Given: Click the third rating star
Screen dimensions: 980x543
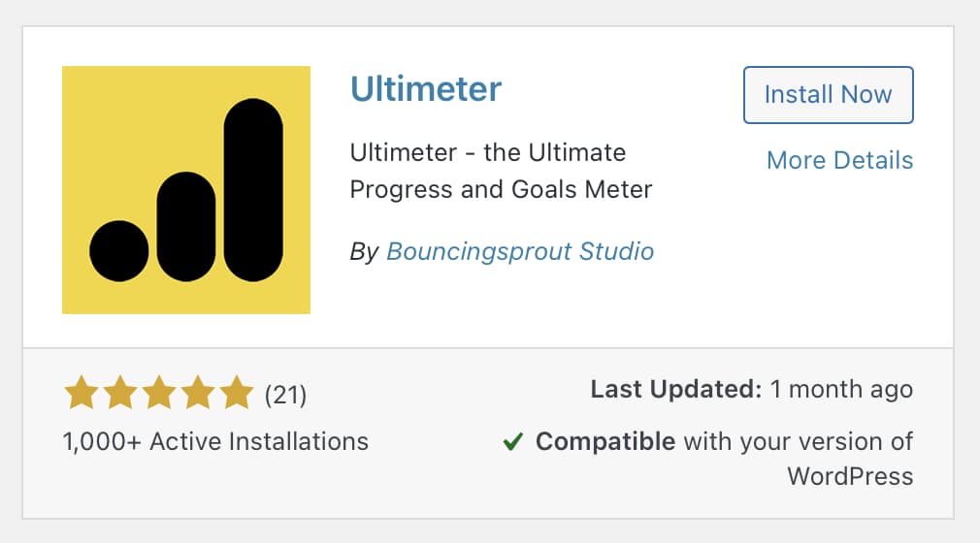Looking at the screenshot, I should coord(157,395).
